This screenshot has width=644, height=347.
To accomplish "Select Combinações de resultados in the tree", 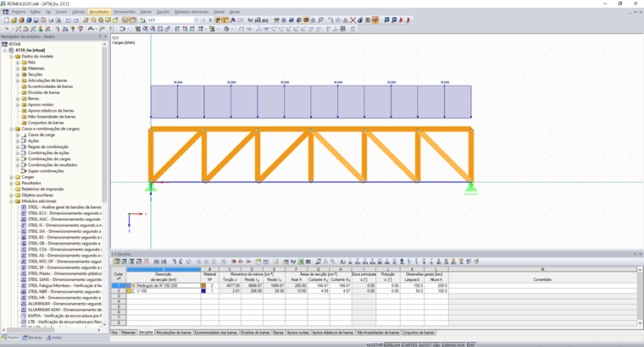I will coord(53,165).
